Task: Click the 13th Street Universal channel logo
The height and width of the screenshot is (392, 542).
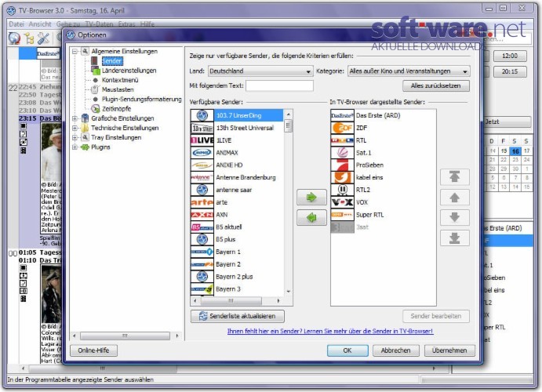Action: coord(202,128)
